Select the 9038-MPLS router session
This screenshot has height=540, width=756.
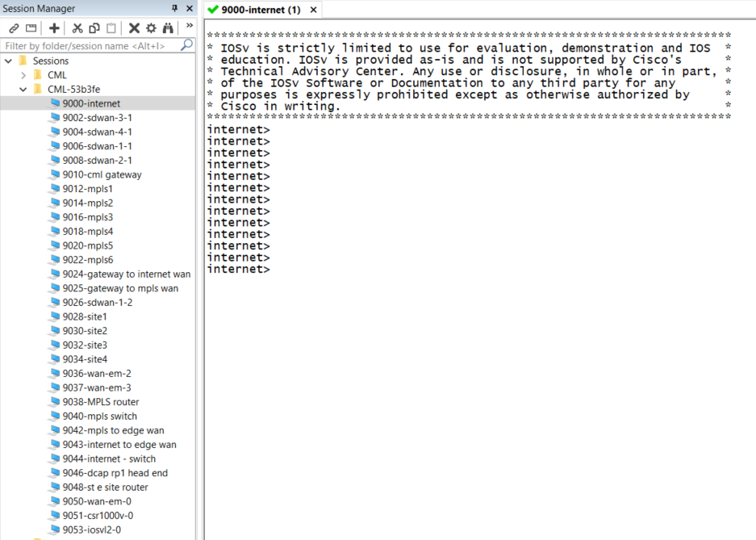pyautogui.click(x=100, y=402)
